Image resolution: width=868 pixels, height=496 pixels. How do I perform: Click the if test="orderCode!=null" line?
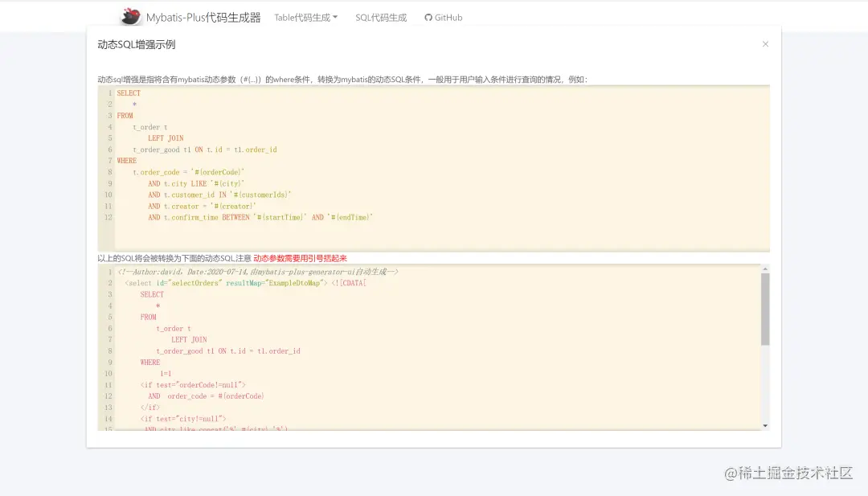click(x=193, y=385)
